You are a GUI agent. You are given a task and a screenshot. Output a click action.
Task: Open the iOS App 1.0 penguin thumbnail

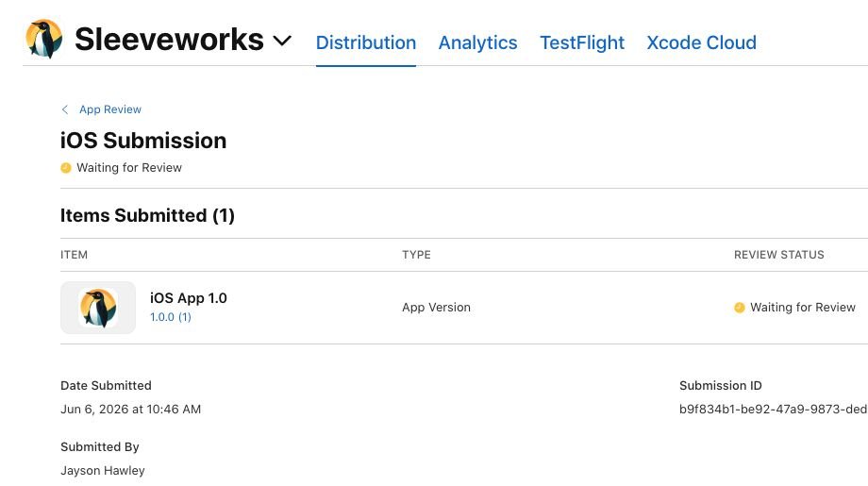pos(98,308)
